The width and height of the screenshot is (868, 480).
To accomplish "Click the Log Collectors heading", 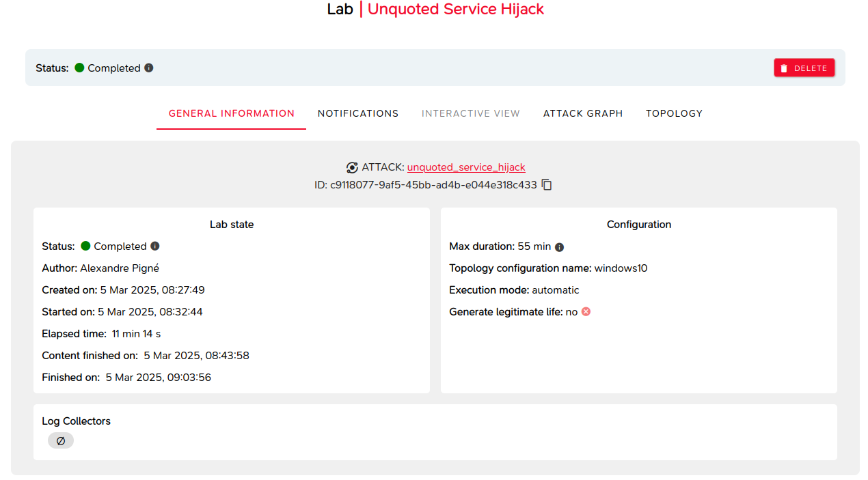I will (x=76, y=421).
